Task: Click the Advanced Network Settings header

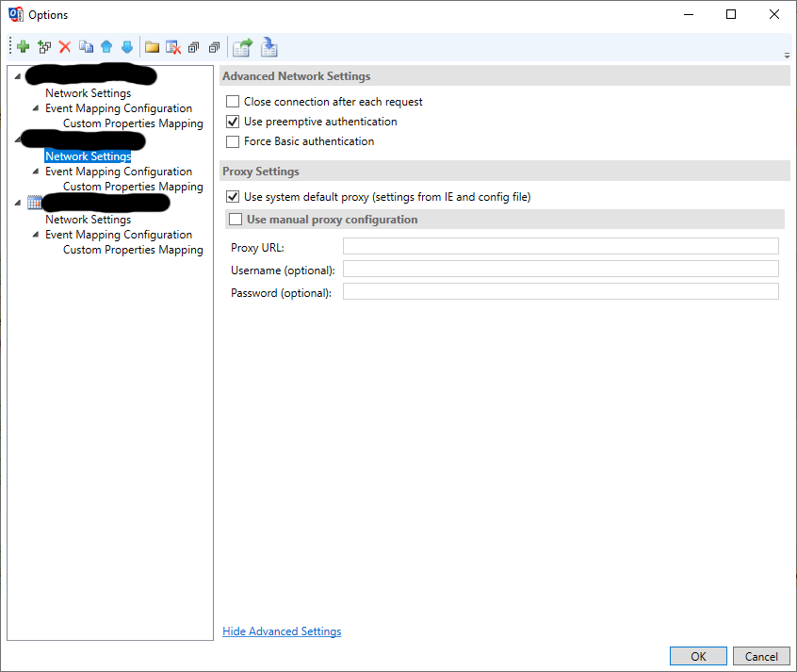Action: tap(505, 76)
